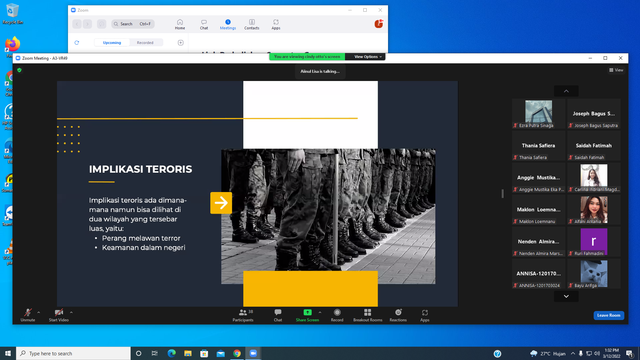Select Ruri Fahmadini's purple avatar tile
This screenshot has width=640, height=360.
coord(594,242)
